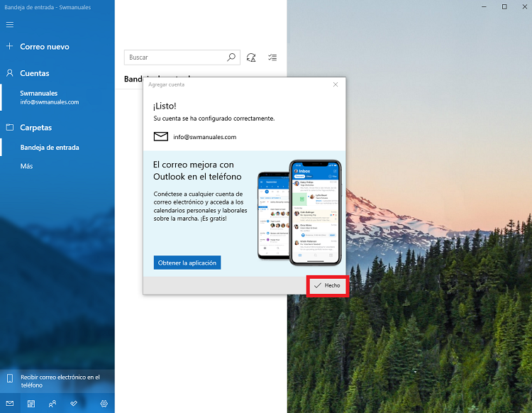Open the Cuentas section
The image size is (532, 413).
click(x=35, y=73)
